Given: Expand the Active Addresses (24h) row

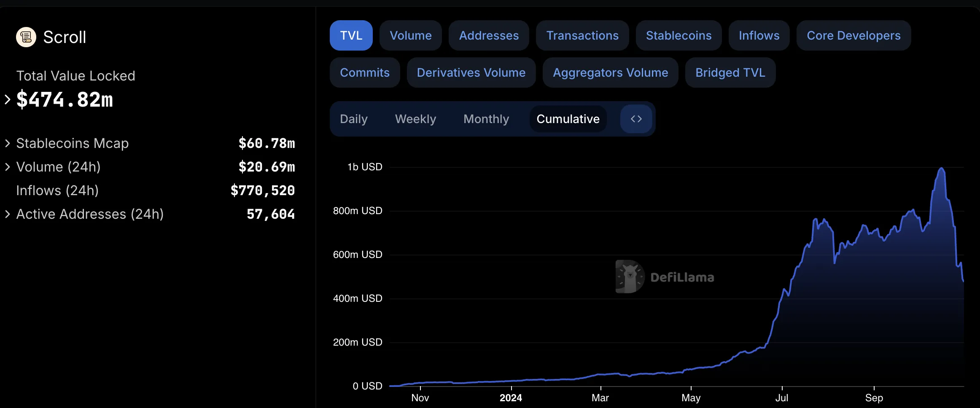Looking at the screenshot, I should coord(7,214).
